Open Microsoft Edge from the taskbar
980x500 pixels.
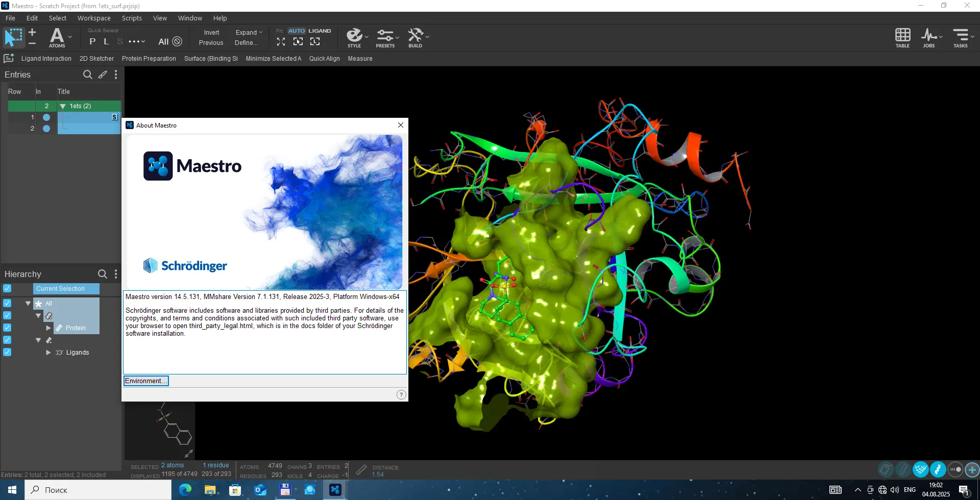pos(185,490)
